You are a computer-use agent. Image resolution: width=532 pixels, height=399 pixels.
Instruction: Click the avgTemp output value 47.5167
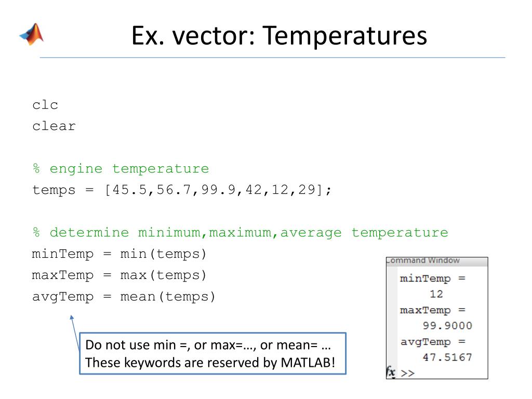click(447, 357)
